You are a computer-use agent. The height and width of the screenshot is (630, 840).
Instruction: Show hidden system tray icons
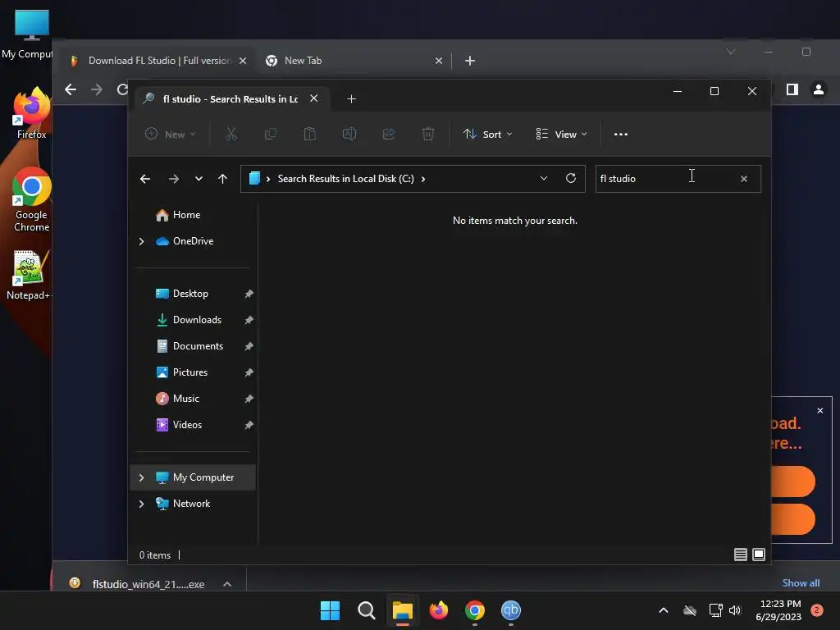click(x=663, y=610)
